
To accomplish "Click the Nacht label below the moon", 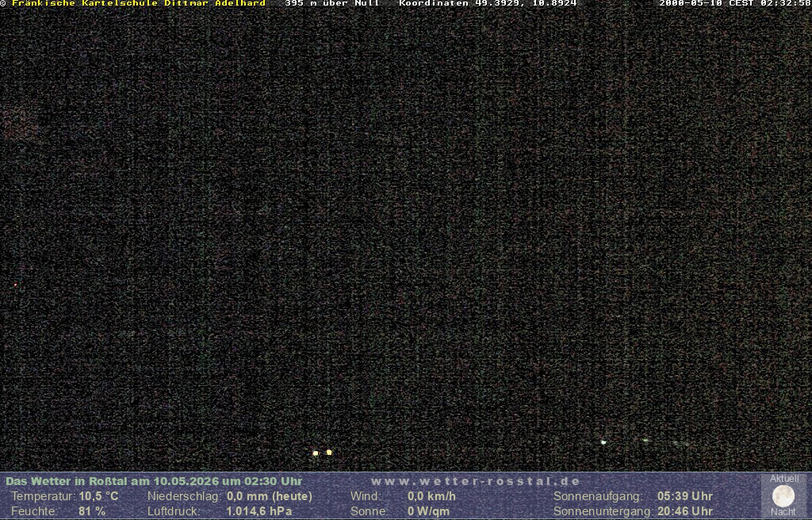I will point(783,512).
